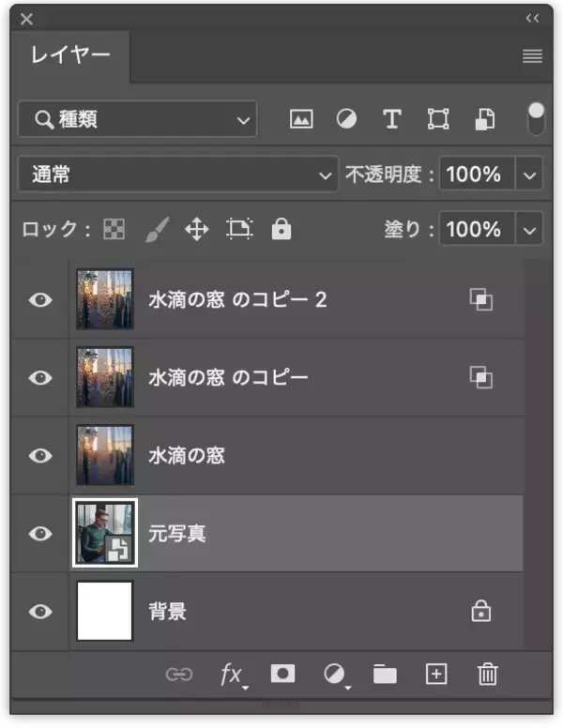Image resolution: width=563 pixels, height=728 pixels.
Task: Click the search magnifier in 種類 filter
Action: click(x=44, y=120)
